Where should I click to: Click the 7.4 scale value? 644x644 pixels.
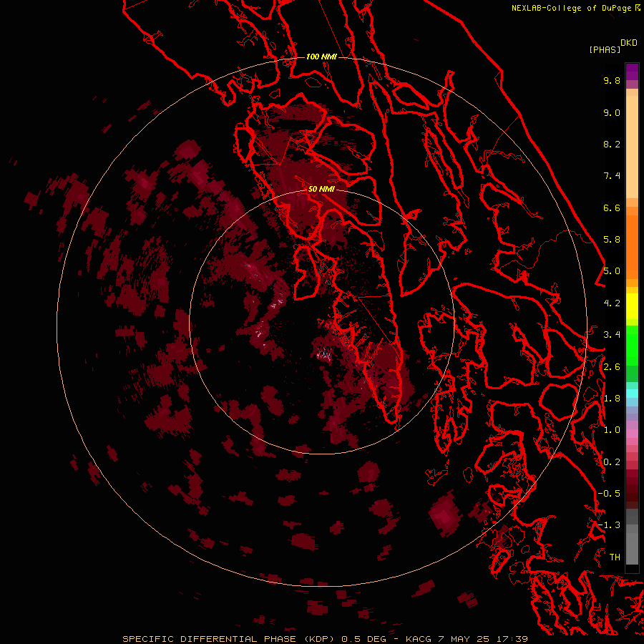click(612, 176)
